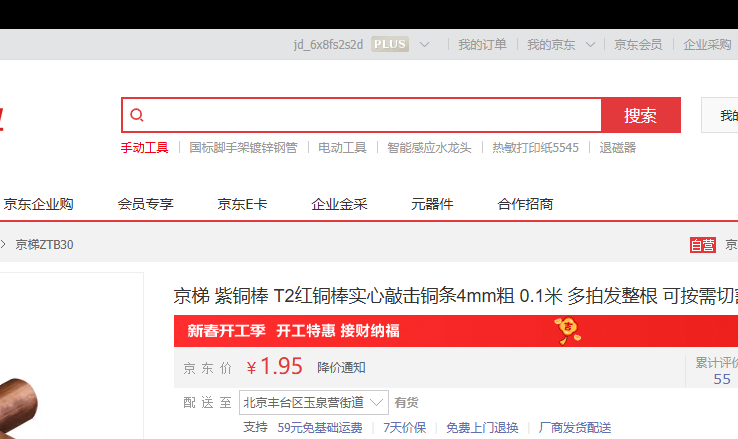Image resolution: width=738 pixels, height=439 pixels.
Task: Click the 7天价保 price protection link
Action: [404, 428]
